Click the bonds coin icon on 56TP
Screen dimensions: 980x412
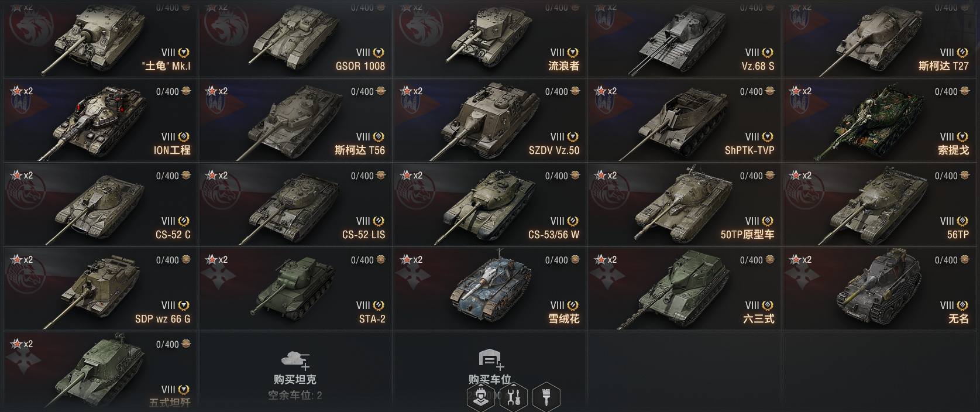coord(965,176)
